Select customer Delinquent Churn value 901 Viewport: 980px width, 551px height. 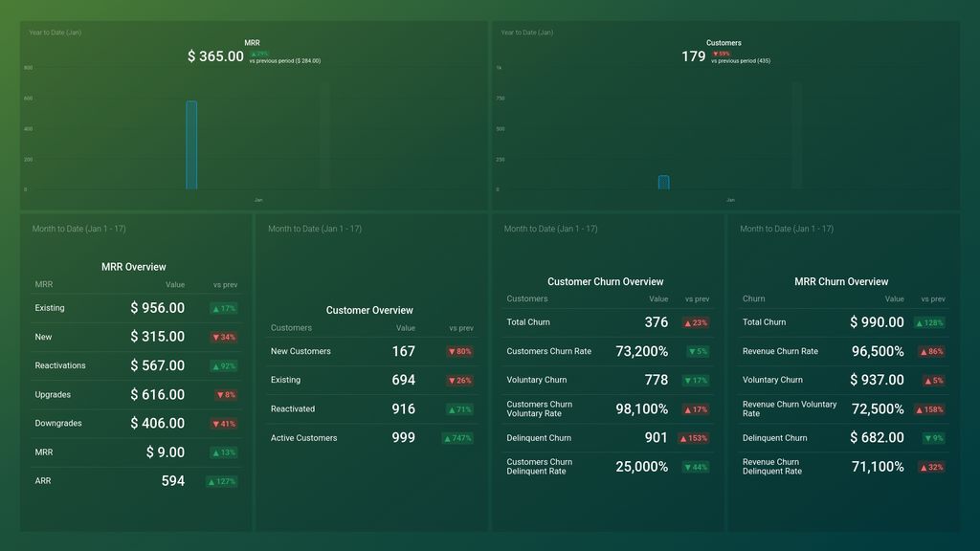point(657,438)
